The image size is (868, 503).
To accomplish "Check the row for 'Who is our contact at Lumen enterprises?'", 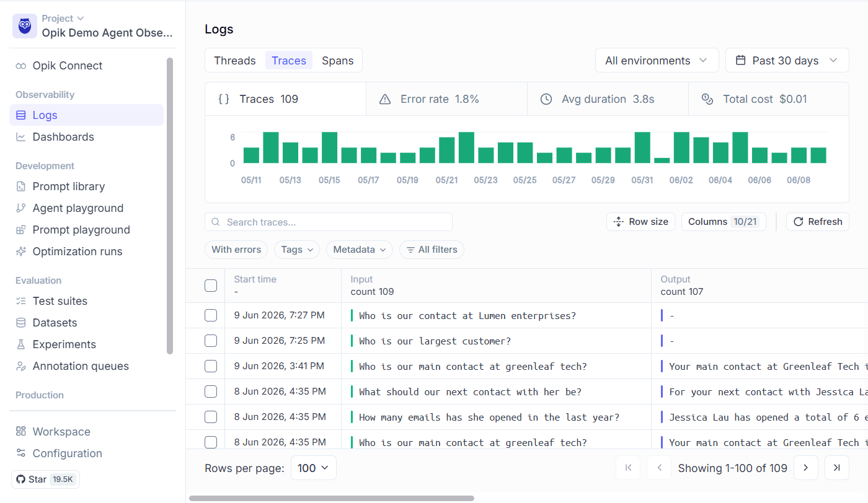I will [x=211, y=316].
